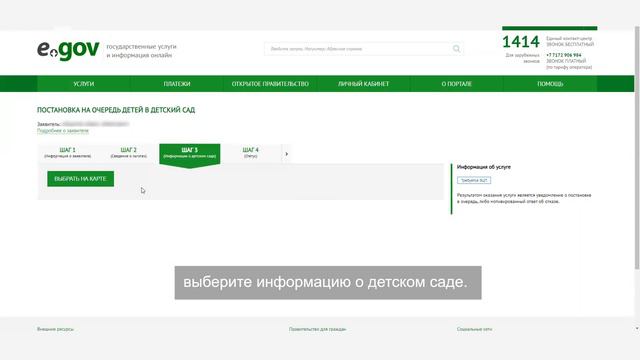The height and width of the screenshot is (360, 640).
Task: Click the e.gov logo
Action: (68, 50)
